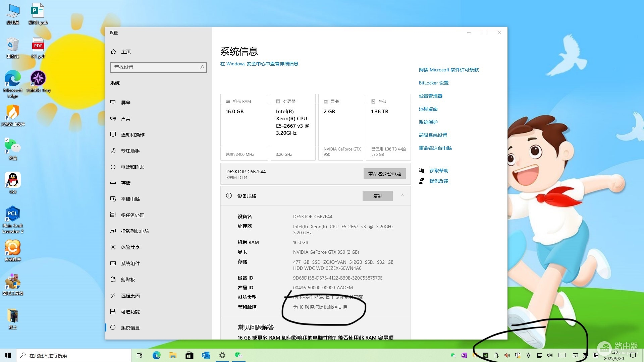The image size is (644, 362).
Task: Open WeChat from the taskbar
Action: (238, 355)
